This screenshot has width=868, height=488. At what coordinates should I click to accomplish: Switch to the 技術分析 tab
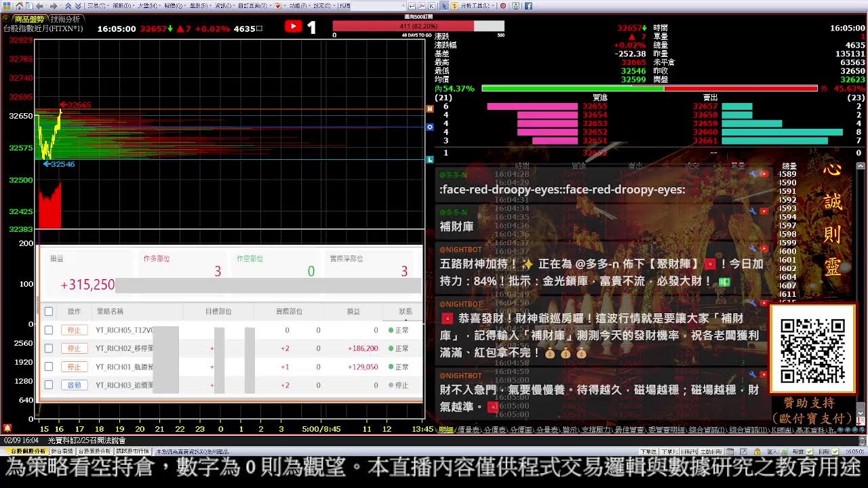click(x=65, y=19)
